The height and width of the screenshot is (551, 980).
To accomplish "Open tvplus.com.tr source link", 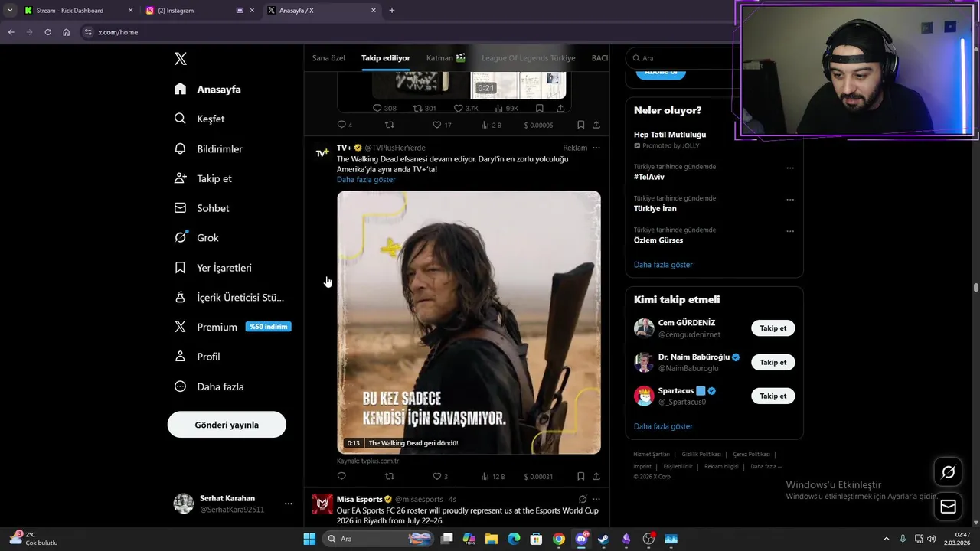I will 367,461.
